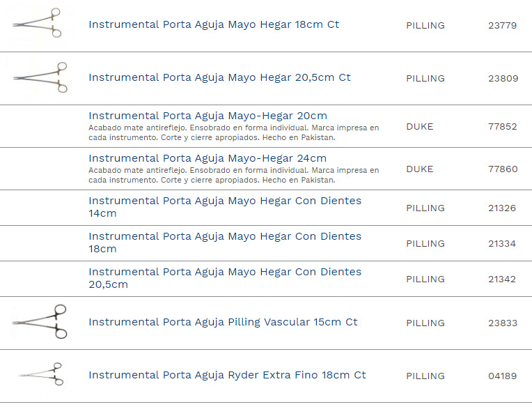Click the Mayo Hegar 20,5cm Ct product image
The width and height of the screenshot is (532, 407).
(x=40, y=77)
